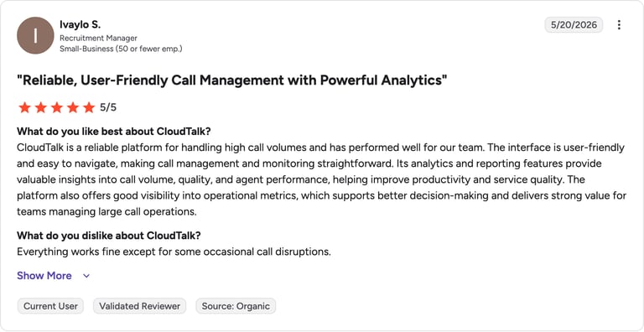Click the review title about Powerful Analytics
Image resolution: width=644 pixels, height=332 pixels.
(x=231, y=80)
